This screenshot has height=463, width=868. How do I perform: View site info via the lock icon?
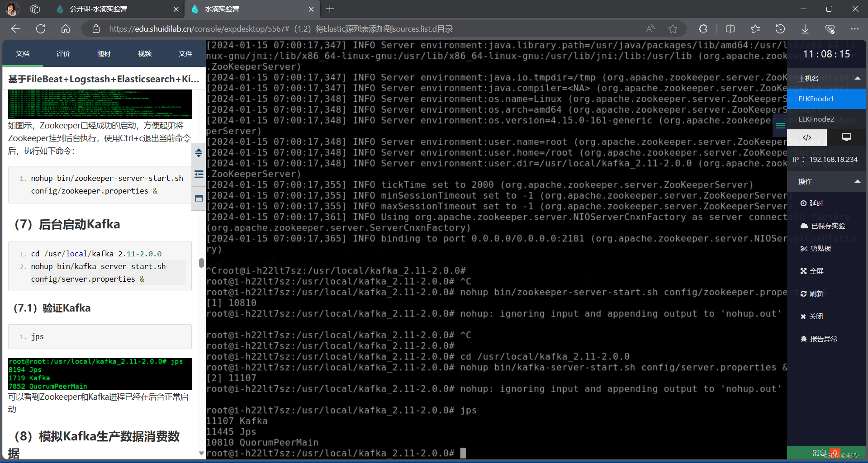[96, 29]
